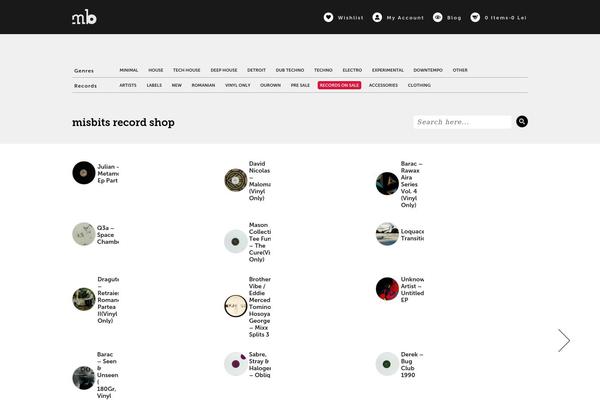The height and width of the screenshot is (400, 600).
Task: Click the Search here input field
Action: 463,122
